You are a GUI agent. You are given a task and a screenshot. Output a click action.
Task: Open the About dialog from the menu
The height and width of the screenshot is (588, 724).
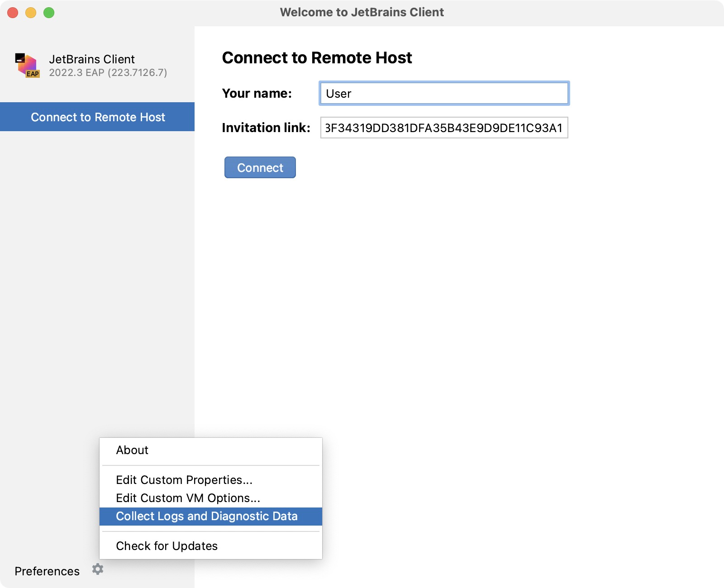pyautogui.click(x=132, y=450)
